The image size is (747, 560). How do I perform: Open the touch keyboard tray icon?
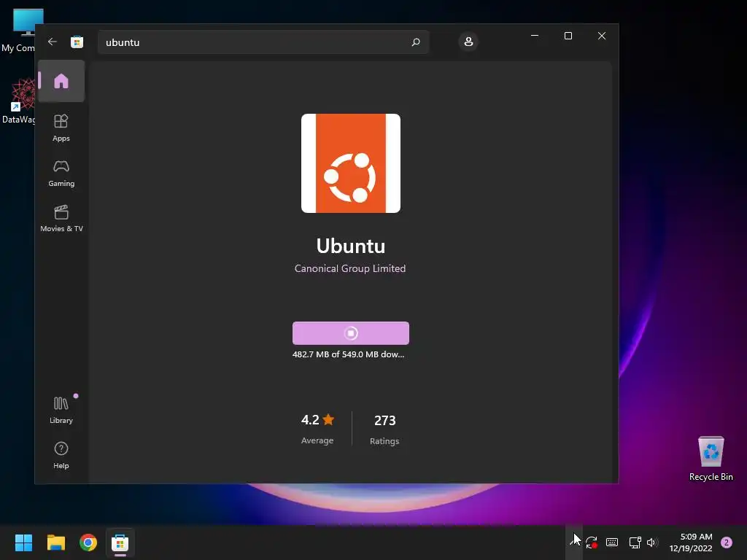[x=612, y=542]
